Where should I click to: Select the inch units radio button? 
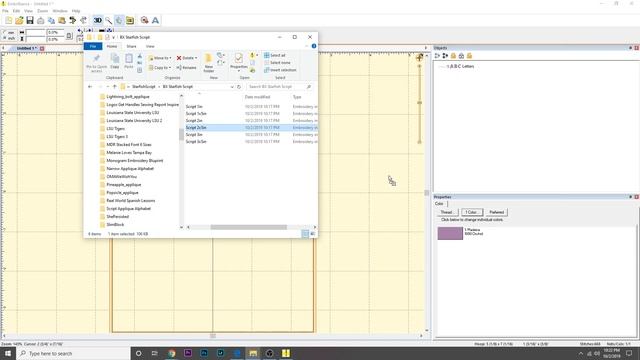(4, 38)
